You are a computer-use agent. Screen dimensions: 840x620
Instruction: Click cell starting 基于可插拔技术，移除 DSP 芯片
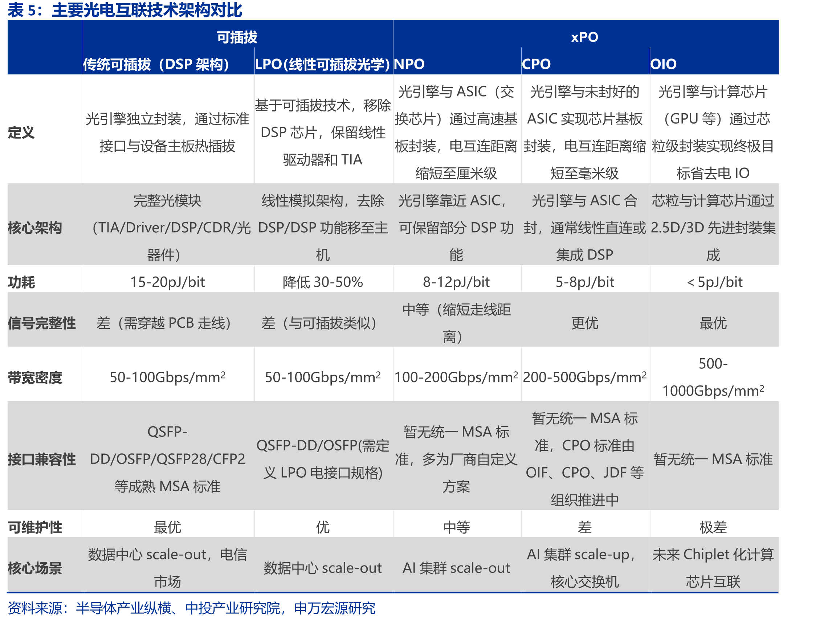pos(323,132)
